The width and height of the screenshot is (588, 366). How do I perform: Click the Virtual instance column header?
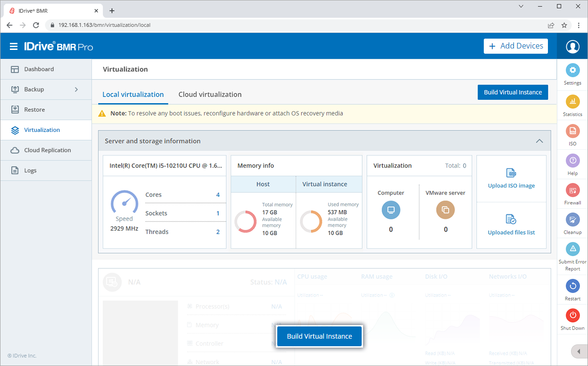pos(325,184)
